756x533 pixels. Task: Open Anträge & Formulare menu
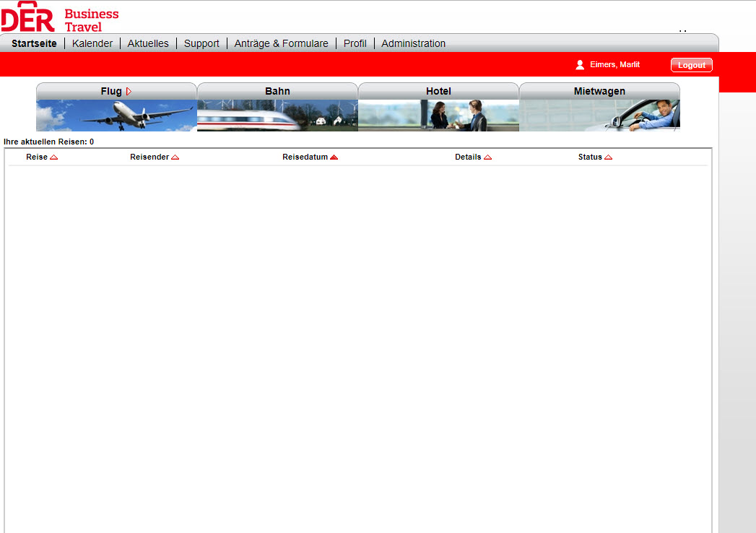click(281, 43)
